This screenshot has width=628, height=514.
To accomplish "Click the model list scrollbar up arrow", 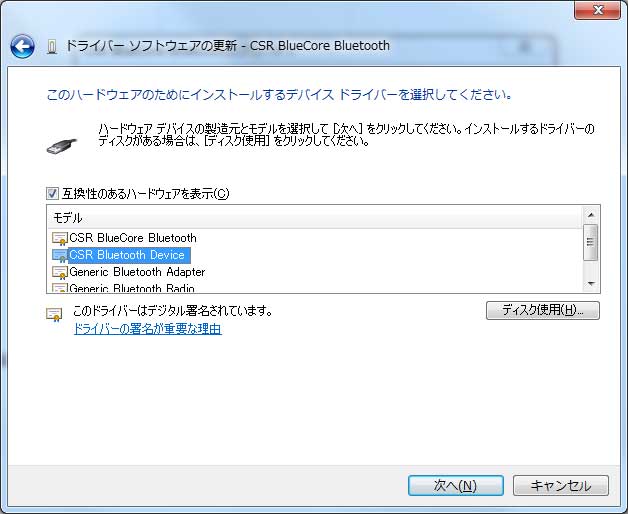I will tap(591, 215).
